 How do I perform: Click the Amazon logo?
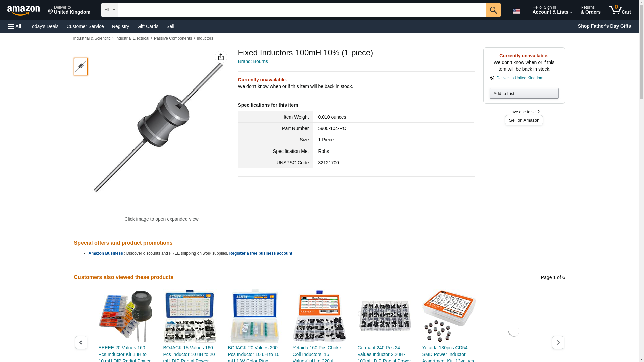click(x=23, y=11)
